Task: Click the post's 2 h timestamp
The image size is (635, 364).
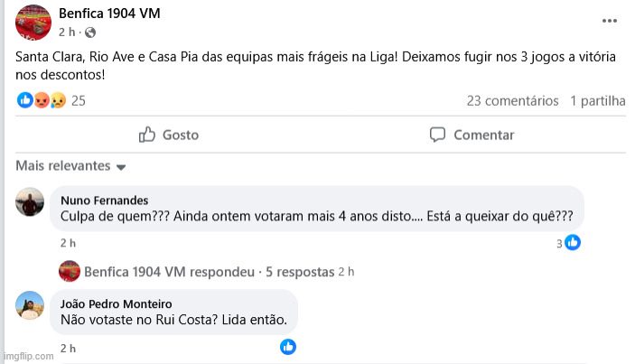Action: pyautogui.click(x=67, y=33)
